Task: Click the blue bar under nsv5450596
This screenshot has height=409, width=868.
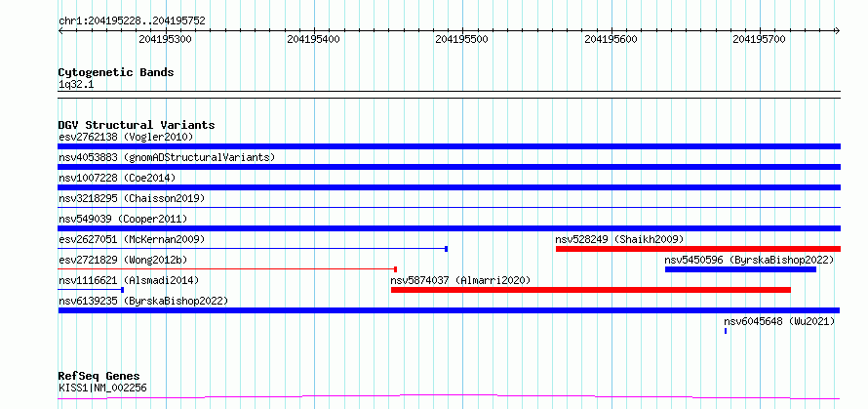Action: click(x=740, y=269)
